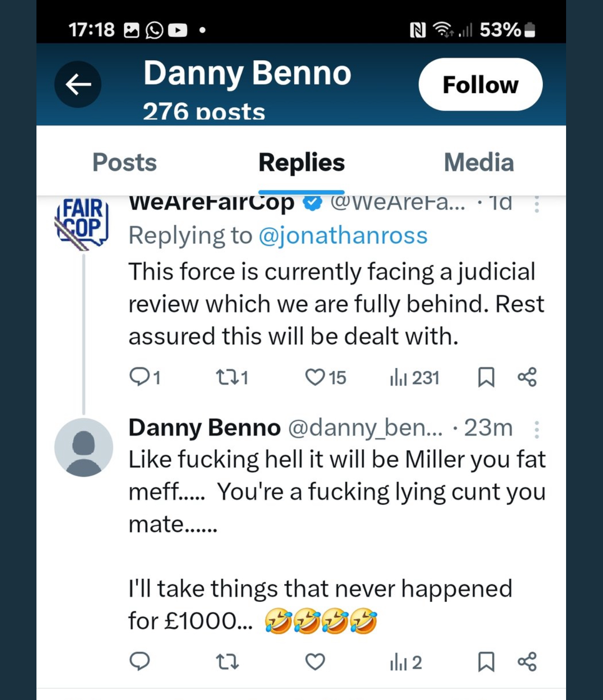The height and width of the screenshot is (700, 603).
Task: Reply to Danny Benno's post
Action: pyautogui.click(x=139, y=662)
